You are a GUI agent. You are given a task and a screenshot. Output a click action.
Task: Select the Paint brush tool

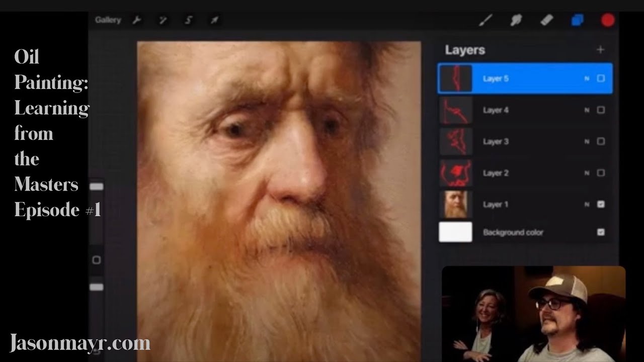486,20
